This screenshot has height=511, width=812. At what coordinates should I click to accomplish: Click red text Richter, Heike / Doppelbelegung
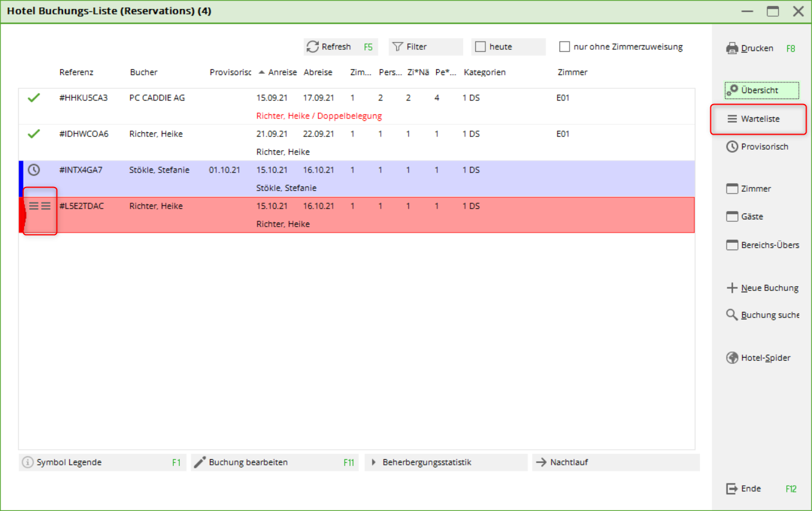click(319, 115)
